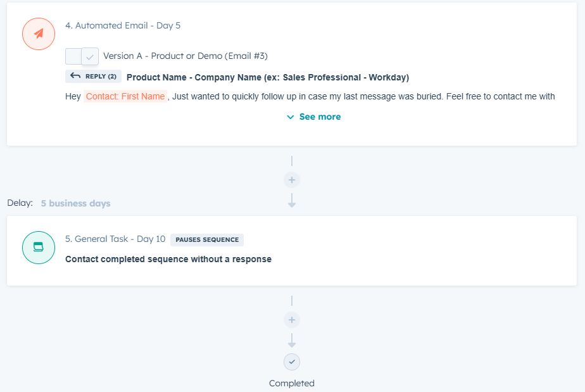Toggle the Version A email switch

pyautogui.click(x=82, y=56)
